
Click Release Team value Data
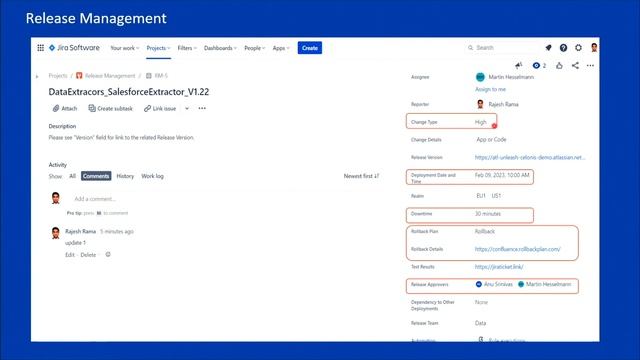click(x=480, y=323)
